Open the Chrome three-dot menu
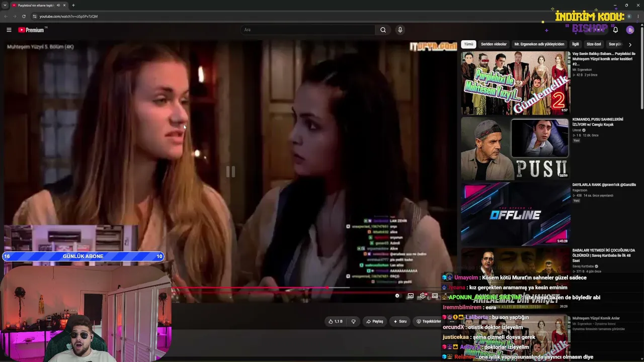644x362 pixels. [638, 17]
